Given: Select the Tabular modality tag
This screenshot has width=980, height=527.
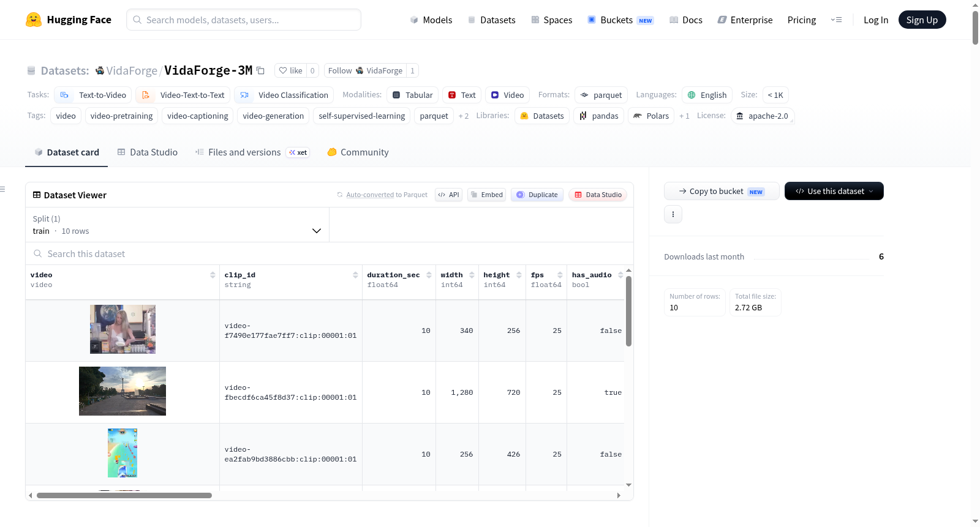Looking at the screenshot, I should [413, 95].
